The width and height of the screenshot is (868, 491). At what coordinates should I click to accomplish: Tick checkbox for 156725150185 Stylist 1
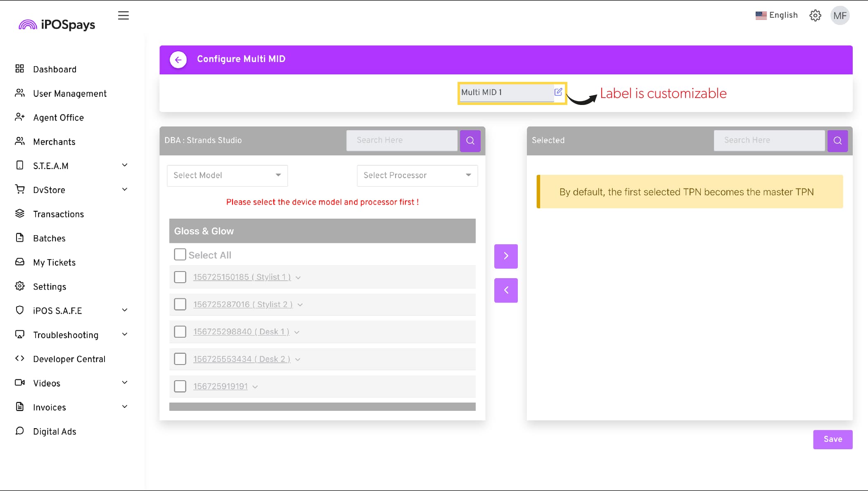[x=180, y=277]
